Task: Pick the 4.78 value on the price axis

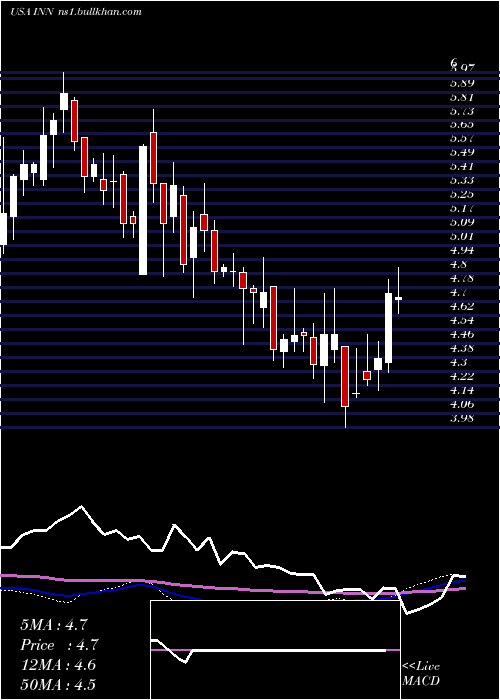Action: [462, 279]
